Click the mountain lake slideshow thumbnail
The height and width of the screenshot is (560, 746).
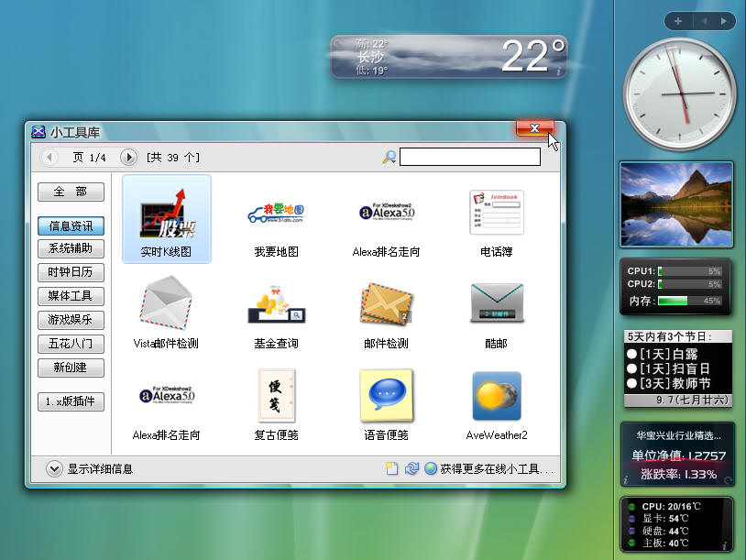[x=676, y=204]
